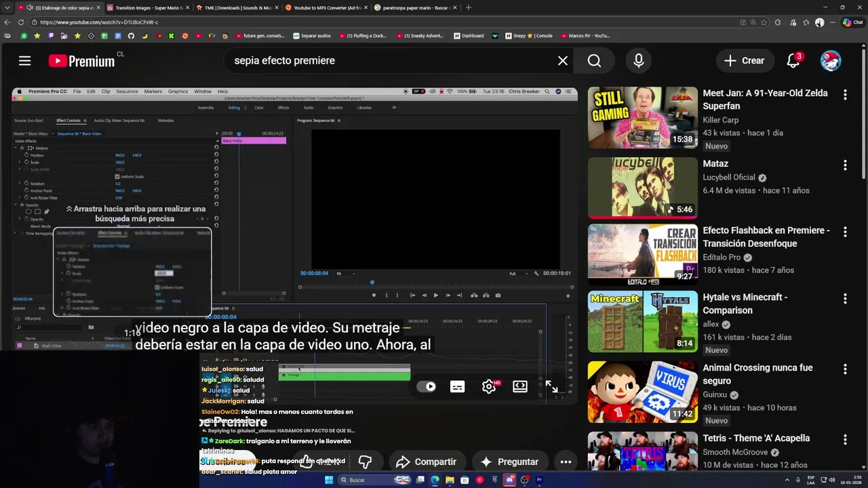The height and width of the screenshot is (488, 868).
Task: Dislike the video
Action: [365, 462]
